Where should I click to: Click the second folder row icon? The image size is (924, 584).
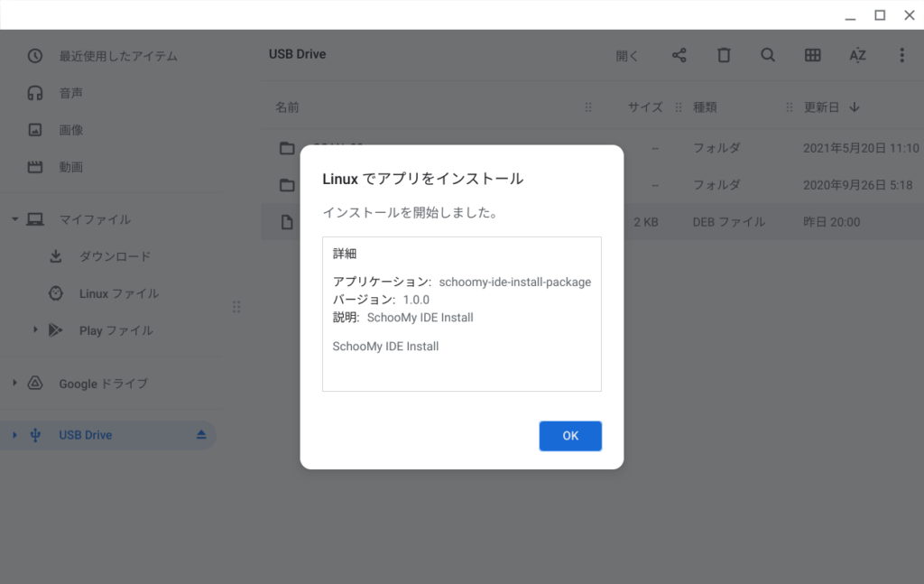tap(287, 185)
